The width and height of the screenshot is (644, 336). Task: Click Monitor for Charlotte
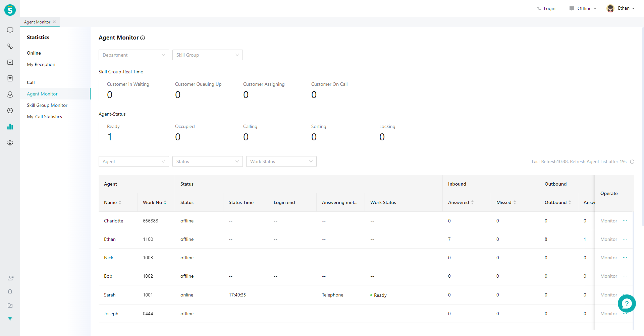[608, 221]
